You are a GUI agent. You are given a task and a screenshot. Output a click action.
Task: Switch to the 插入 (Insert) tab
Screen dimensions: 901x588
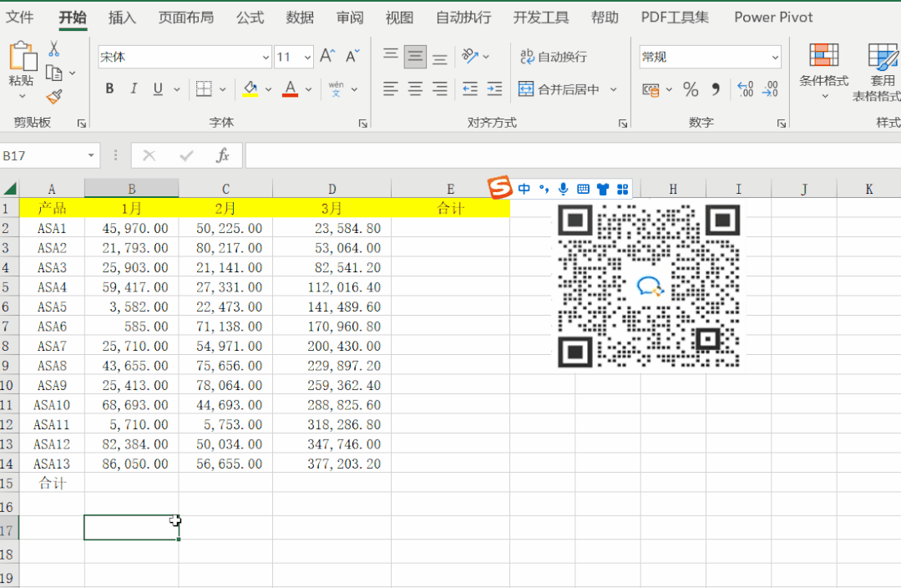coord(122,18)
